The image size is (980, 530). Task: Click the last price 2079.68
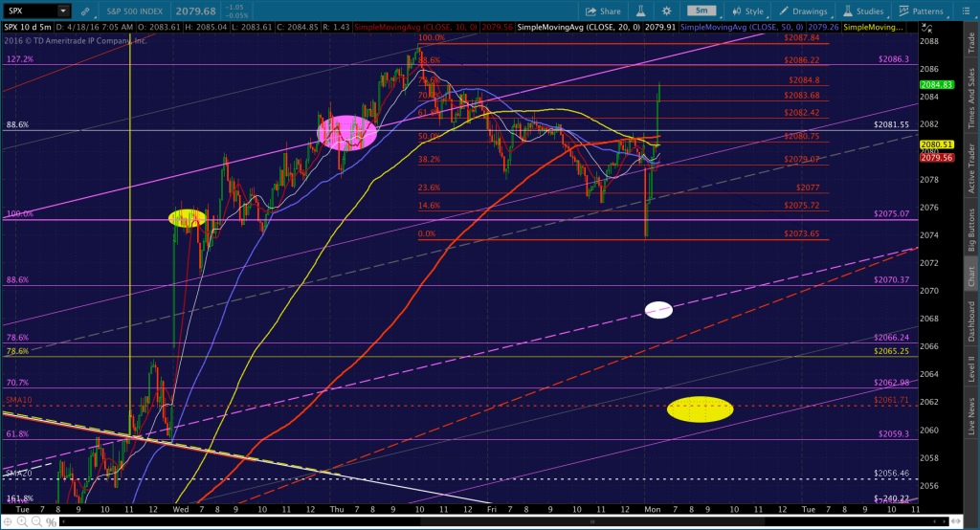tap(195, 11)
